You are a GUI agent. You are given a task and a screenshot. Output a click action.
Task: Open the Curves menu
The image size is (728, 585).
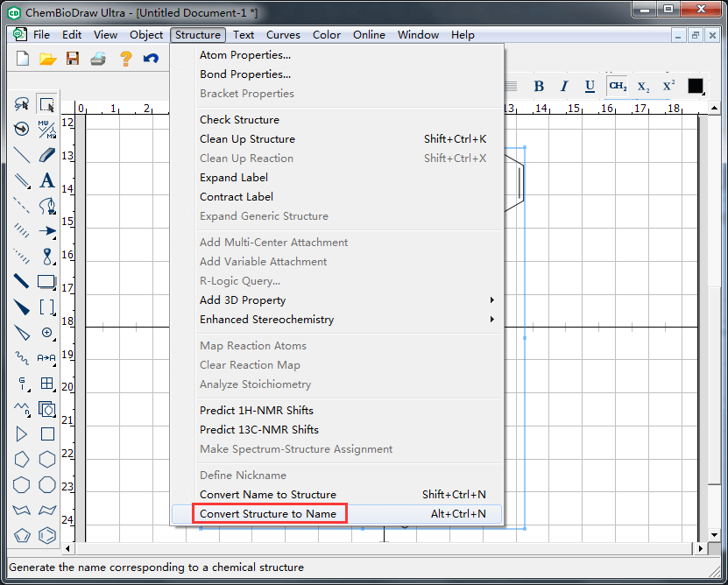(283, 35)
